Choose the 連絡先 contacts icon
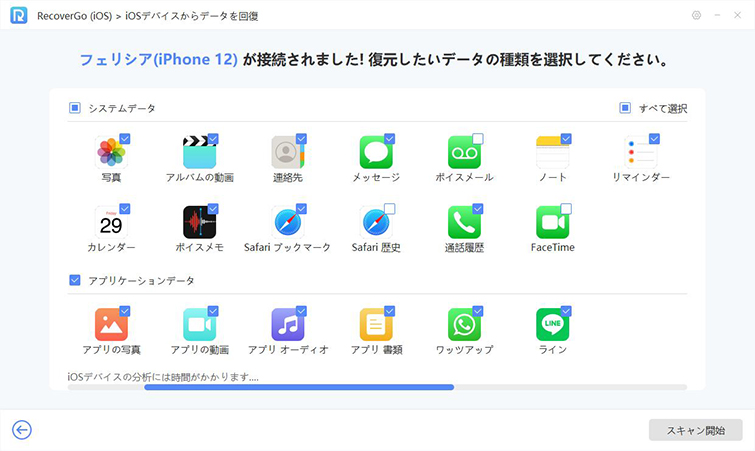The width and height of the screenshot is (755, 451). click(287, 152)
